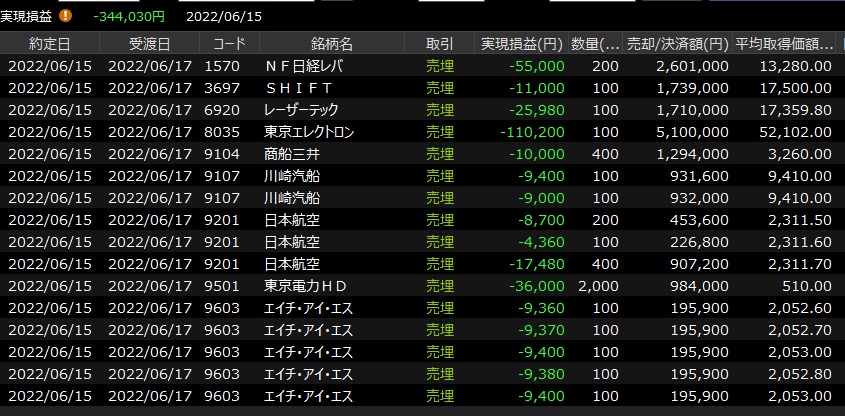Sort by the 受渡日 column header
845x416 pixels.
(x=150, y=44)
